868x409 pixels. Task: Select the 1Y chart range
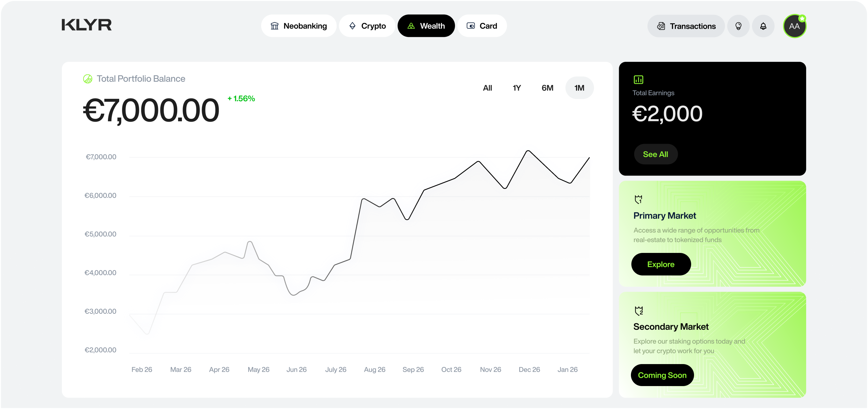pyautogui.click(x=516, y=88)
